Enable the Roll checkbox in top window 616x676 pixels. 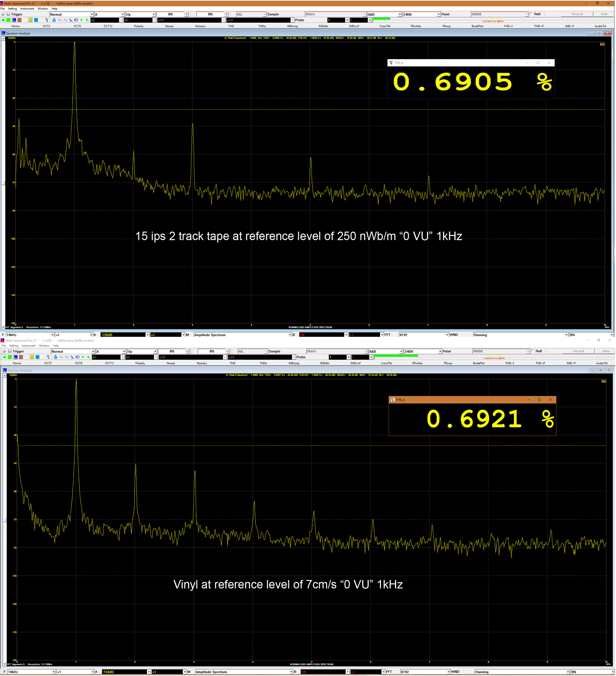[x=531, y=14]
